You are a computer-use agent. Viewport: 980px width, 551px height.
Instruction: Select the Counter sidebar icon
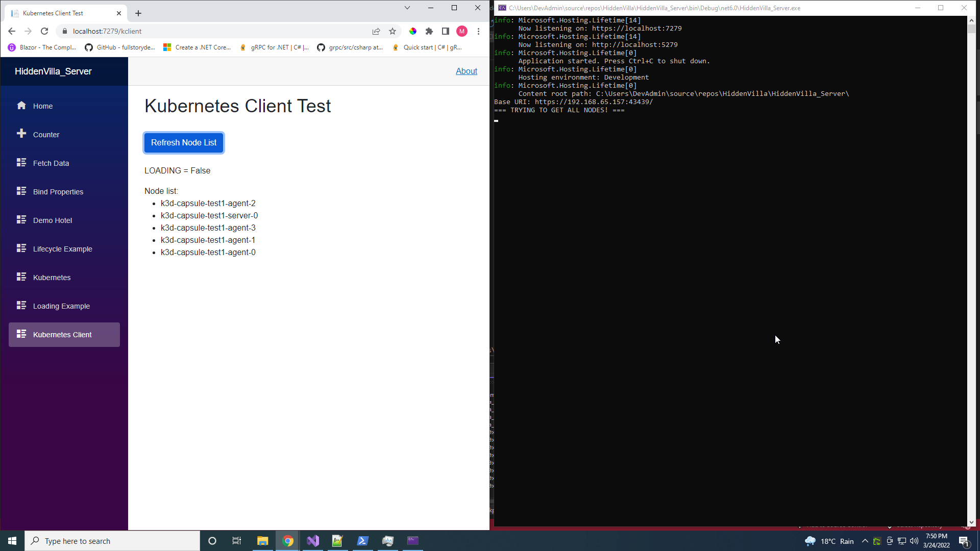[x=22, y=134]
